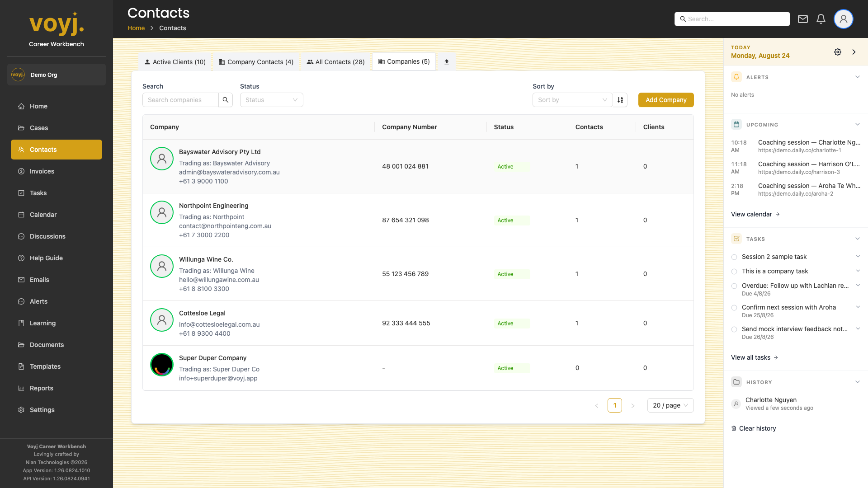Viewport: 868px width, 488px height.
Task: Mark 'Session 2 sample task' complete
Action: (734, 257)
